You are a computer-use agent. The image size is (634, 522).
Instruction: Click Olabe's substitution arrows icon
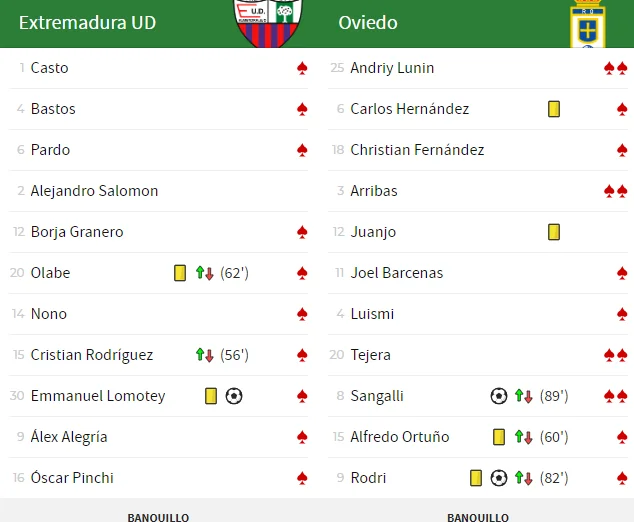(x=205, y=273)
